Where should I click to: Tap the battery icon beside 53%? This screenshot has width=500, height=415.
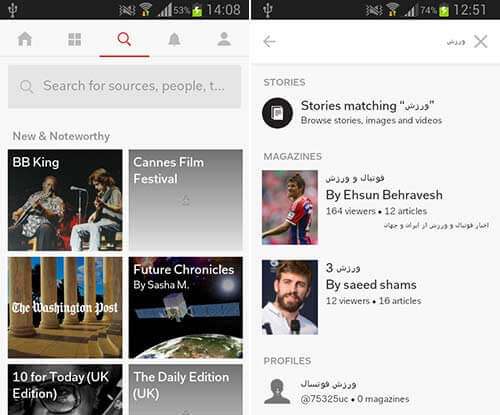(197, 10)
